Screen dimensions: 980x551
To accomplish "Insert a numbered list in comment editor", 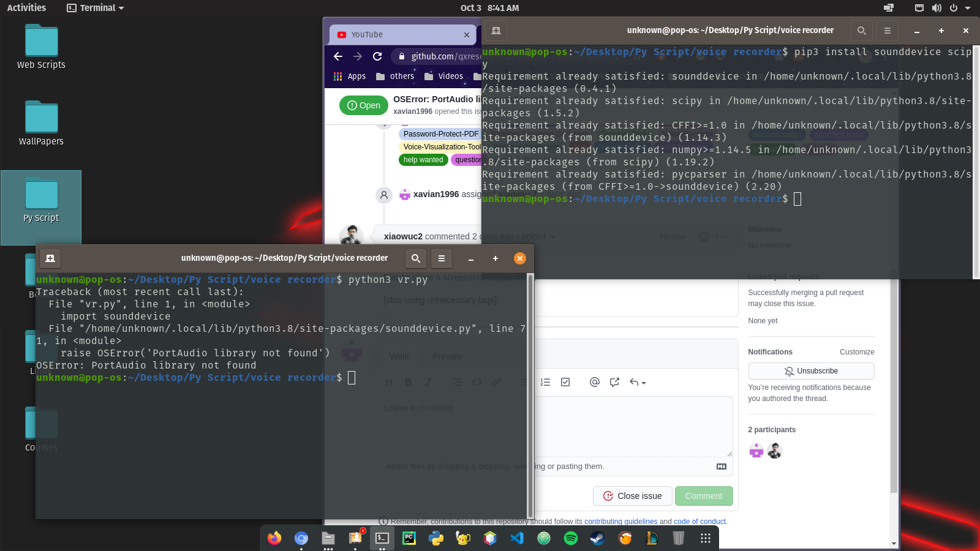I will (546, 382).
